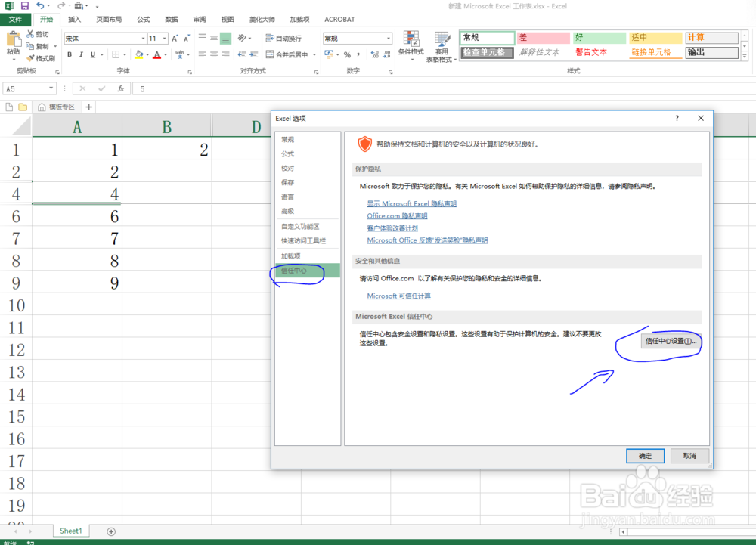Screen dimensions: 756x545
Task: Align cell text left
Action: [203, 54]
